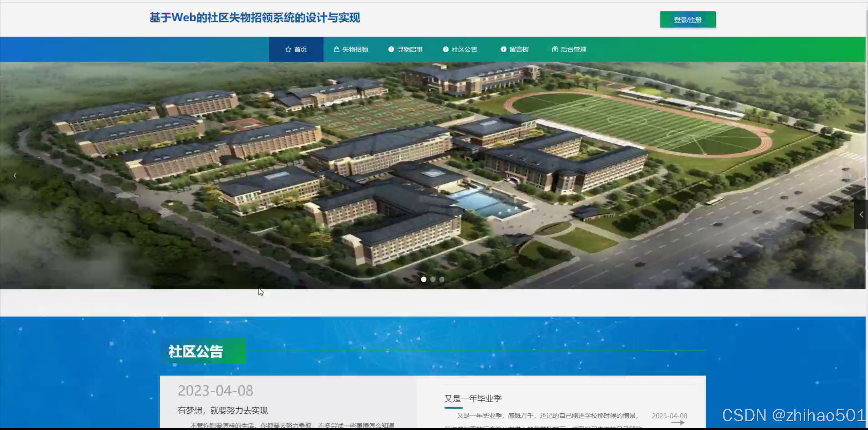Open the 又是一年毕业季 announcement
This screenshot has height=430, width=868.
[x=473, y=398]
